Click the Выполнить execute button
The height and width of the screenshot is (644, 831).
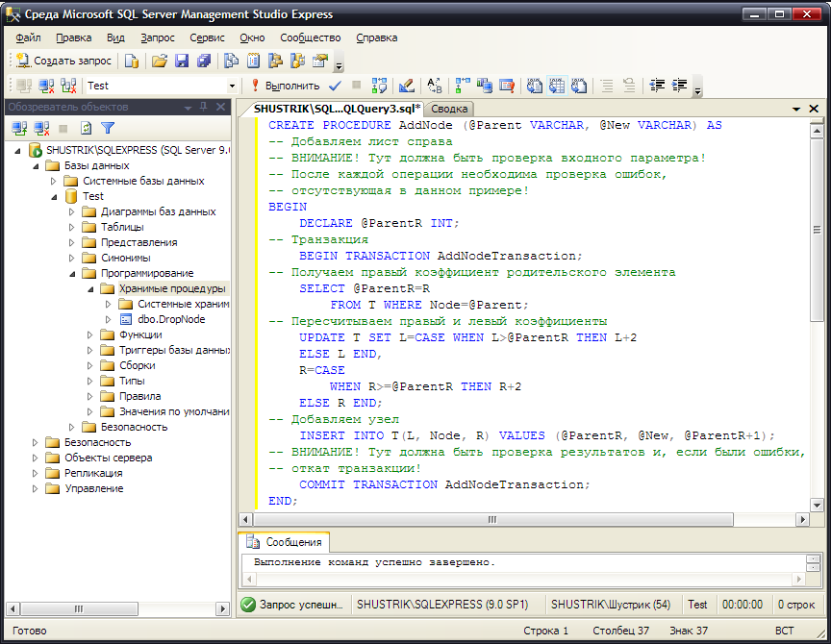tap(287, 86)
